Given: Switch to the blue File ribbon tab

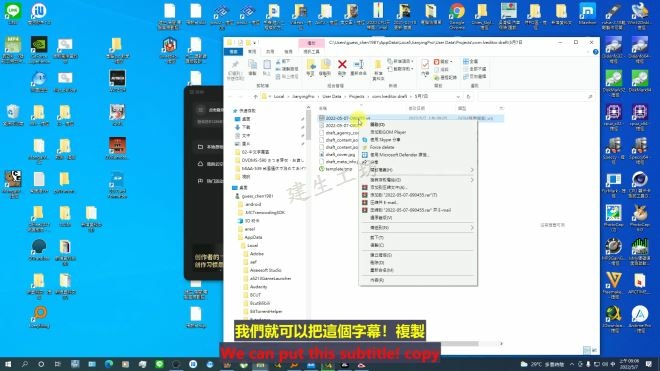Looking at the screenshot, I should pyautogui.click(x=233, y=52).
